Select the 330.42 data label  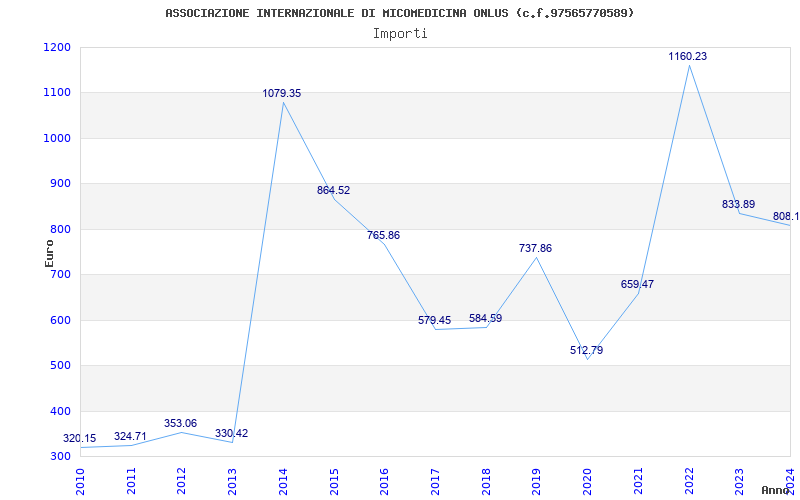(x=231, y=433)
